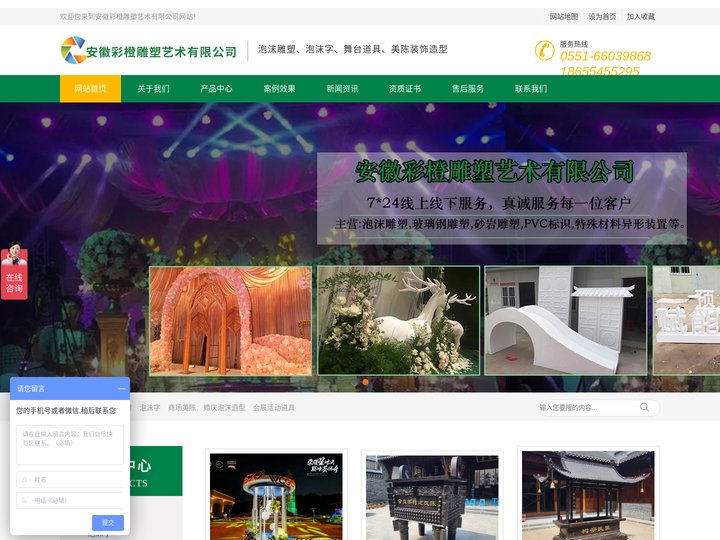Open the 赋能 foam letters thumbnail
This screenshot has height=540, width=720.
686,321
